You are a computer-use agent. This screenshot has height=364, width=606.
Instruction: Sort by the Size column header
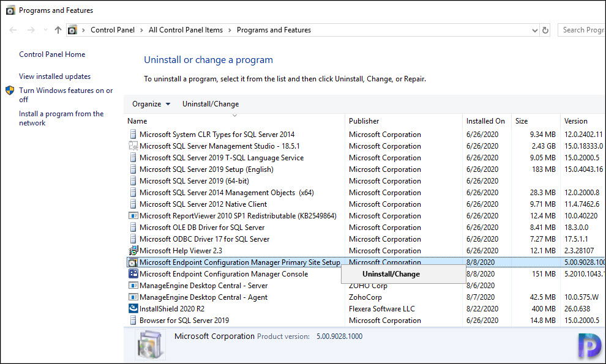pyautogui.click(x=522, y=121)
